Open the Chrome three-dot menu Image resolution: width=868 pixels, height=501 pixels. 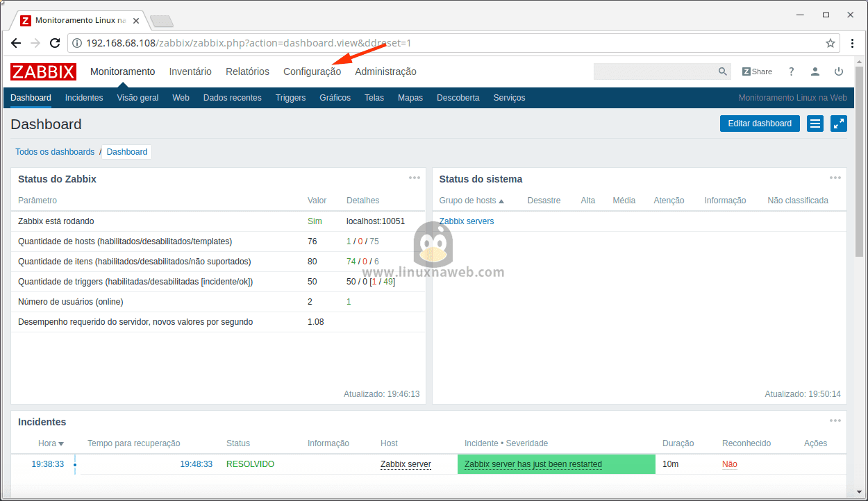coord(853,43)
